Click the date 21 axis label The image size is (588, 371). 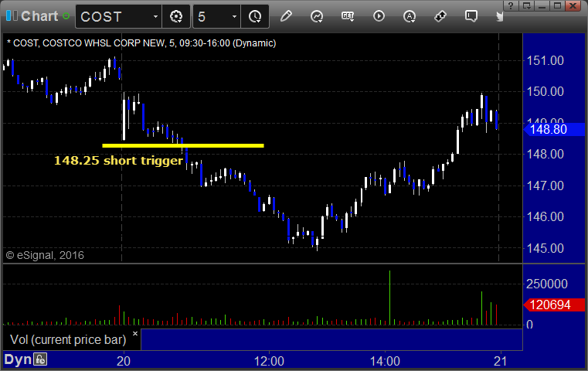point(501,361)
